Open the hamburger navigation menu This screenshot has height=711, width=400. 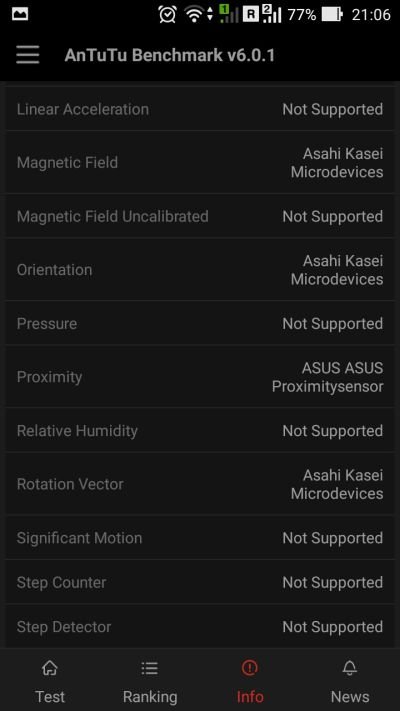tap(28, 55)
